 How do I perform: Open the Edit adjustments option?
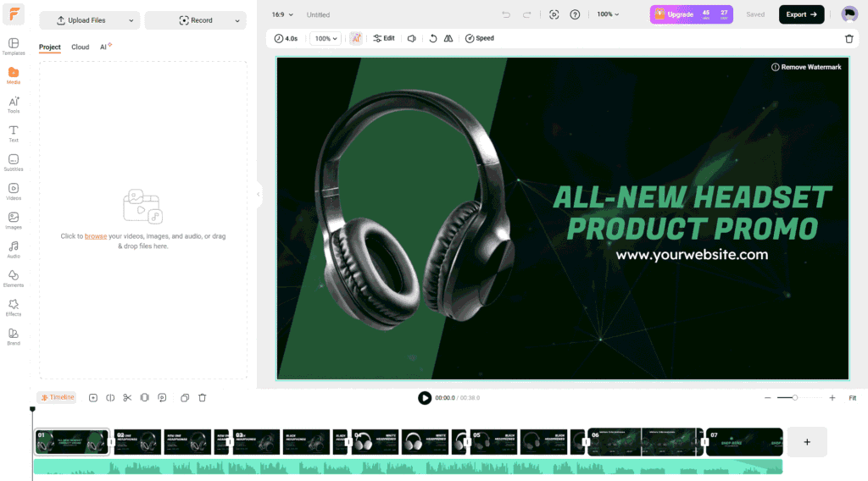click(x=384, y=38)
